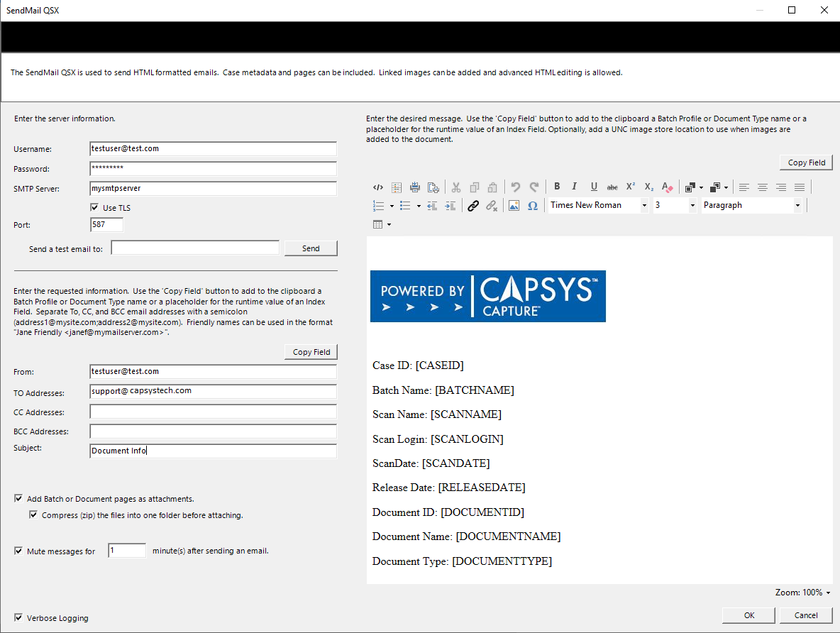Click the Send test email button
Image resolution: width=840 pixels, height=633 pixels.
pos(311,248)
